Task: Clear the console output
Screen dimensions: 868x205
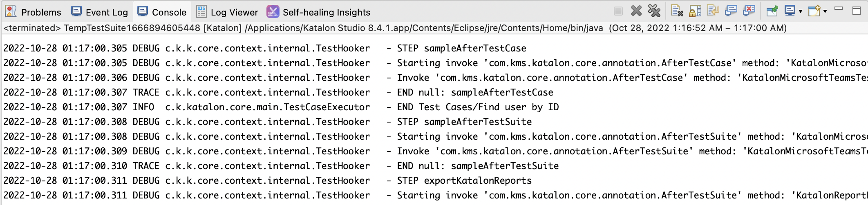Action: (677, 11)
